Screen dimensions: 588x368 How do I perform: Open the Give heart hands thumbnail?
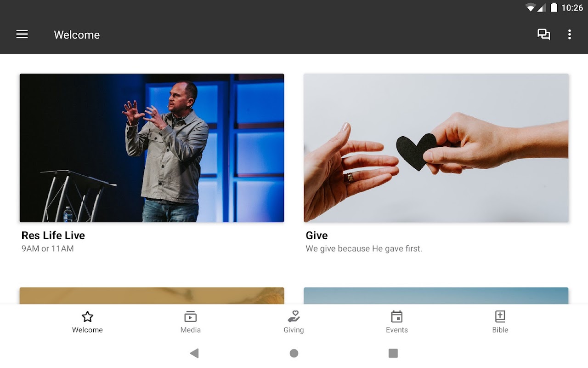[x=436, y=148]
